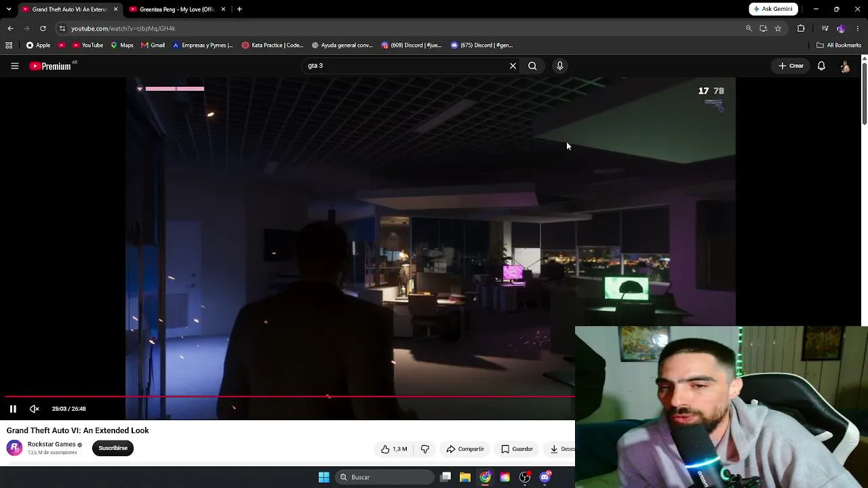This screenshot has width=868, height=488.
Task: Open the tab search dropdown
Action: tap(8, 9)
